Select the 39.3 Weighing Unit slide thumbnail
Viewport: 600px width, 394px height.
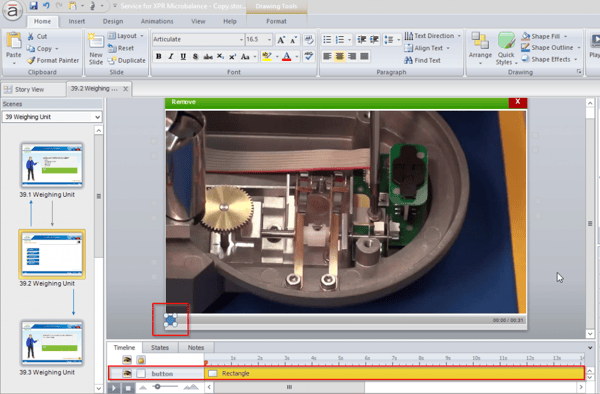click(52, 343)
